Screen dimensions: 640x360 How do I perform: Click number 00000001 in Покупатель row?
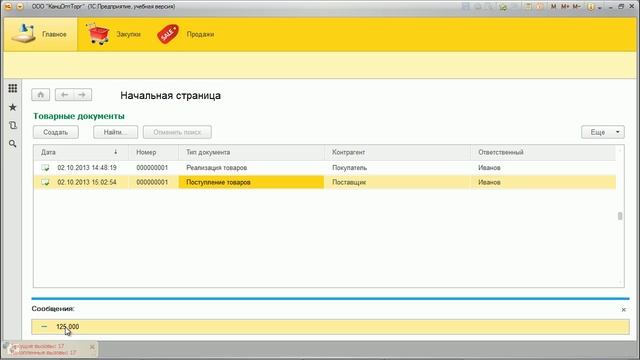tap(152, 168)
